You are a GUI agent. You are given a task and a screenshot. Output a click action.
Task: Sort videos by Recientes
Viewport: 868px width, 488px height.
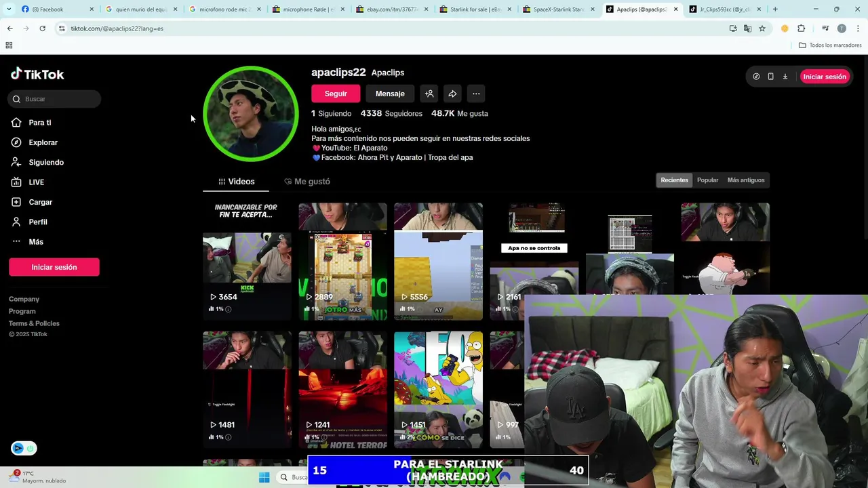(x=674, y=180)
